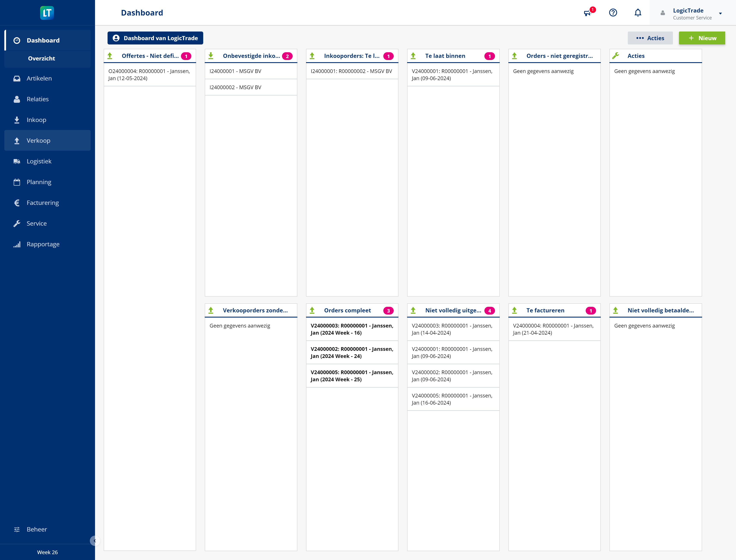Click the Relaties person icon
The width and height of the screenshot is (736, 560).
pos(17,99)
